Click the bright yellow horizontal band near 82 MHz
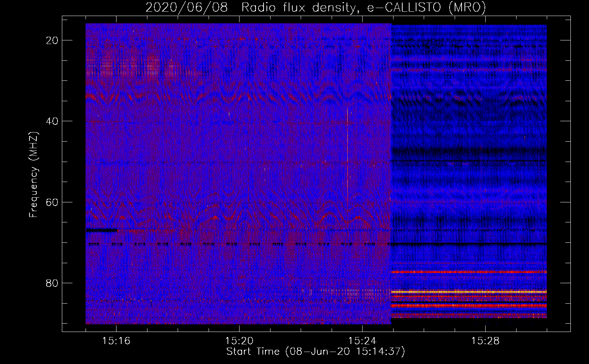Viewport: 589px width, 364px height. pos(469,292)
